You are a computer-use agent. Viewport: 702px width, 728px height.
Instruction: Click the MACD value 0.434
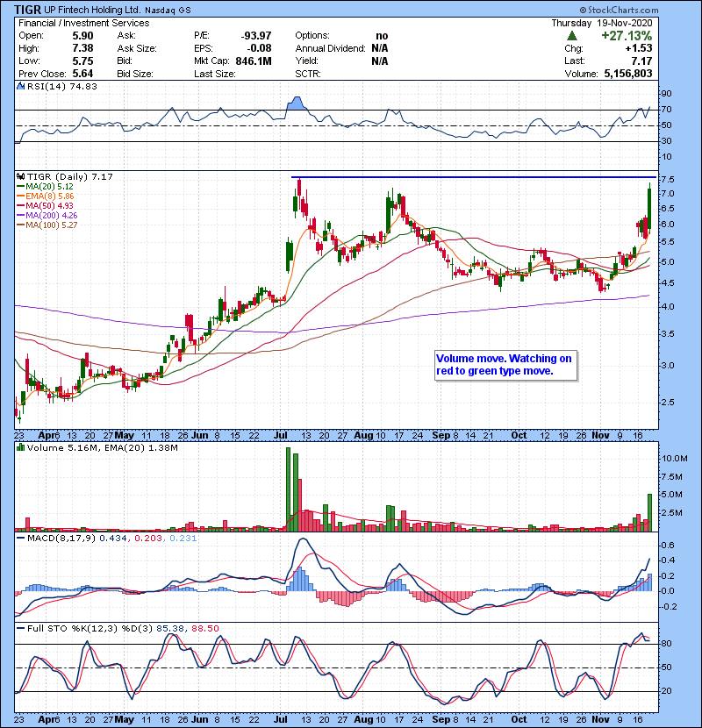point(113,539)
